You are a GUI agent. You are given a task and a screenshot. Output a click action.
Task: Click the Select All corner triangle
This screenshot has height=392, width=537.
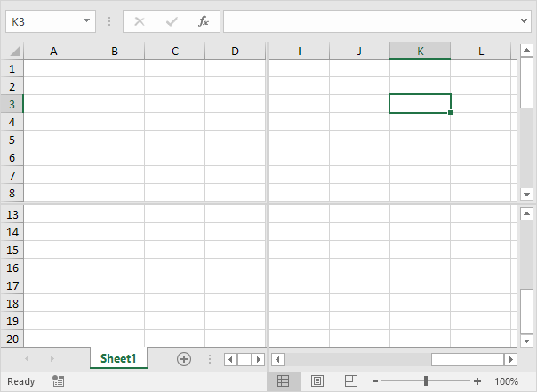pos(12,52)
